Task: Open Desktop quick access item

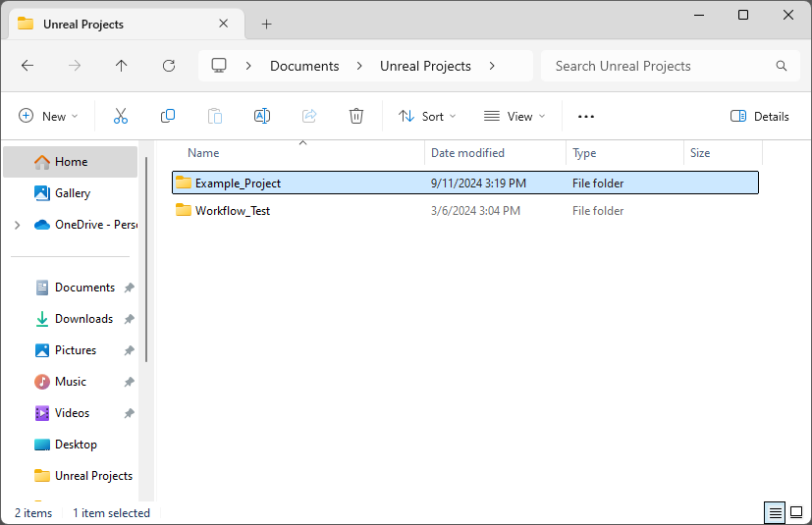Action: point(66,445)
